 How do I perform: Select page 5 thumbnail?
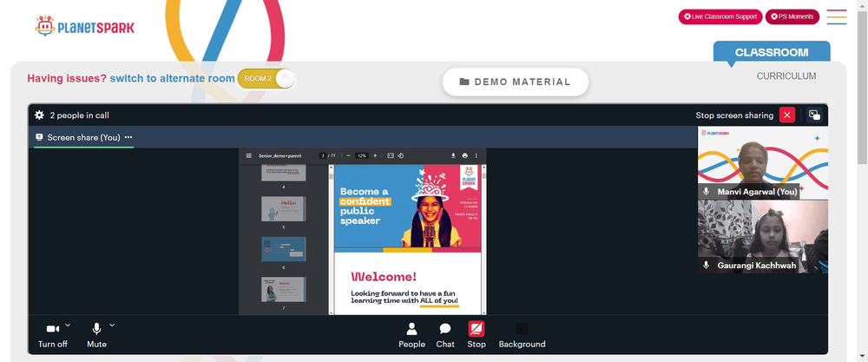tap(284, 209)
